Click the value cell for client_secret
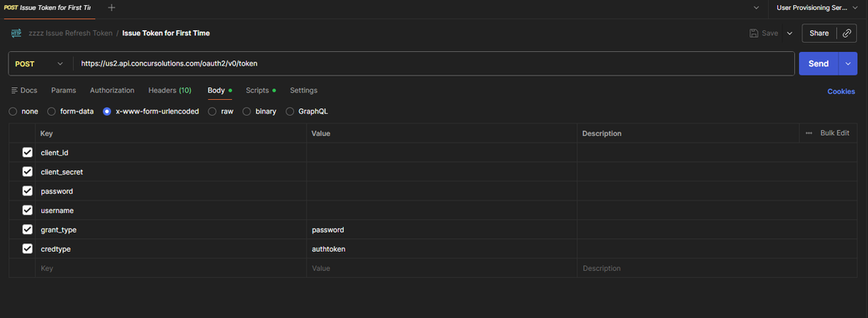Screen dimensions: 868x318 pos(442,171)
